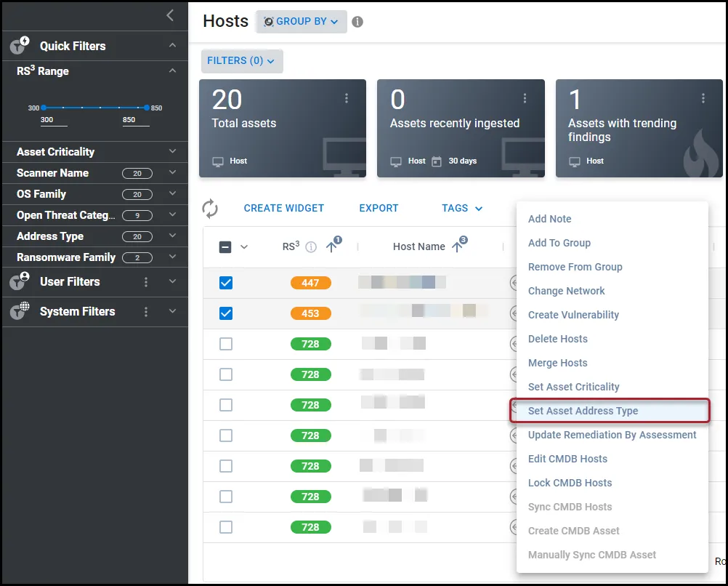Screen dimensions: 728x586
Task: Select Set Asset Criticality
Action: 612,387
